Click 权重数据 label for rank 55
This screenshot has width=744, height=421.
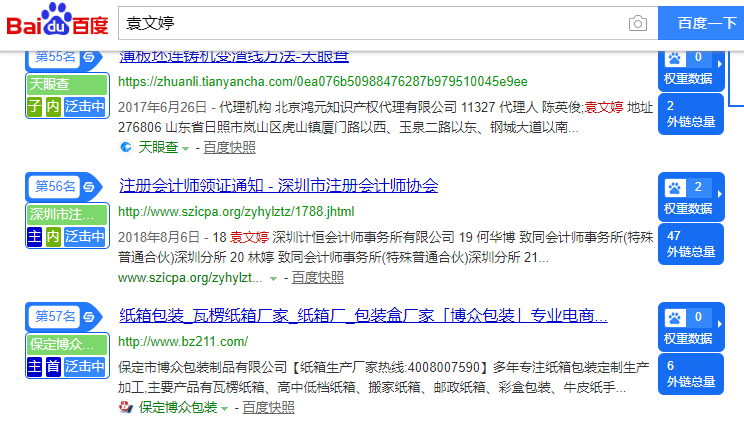click(688, 79)
